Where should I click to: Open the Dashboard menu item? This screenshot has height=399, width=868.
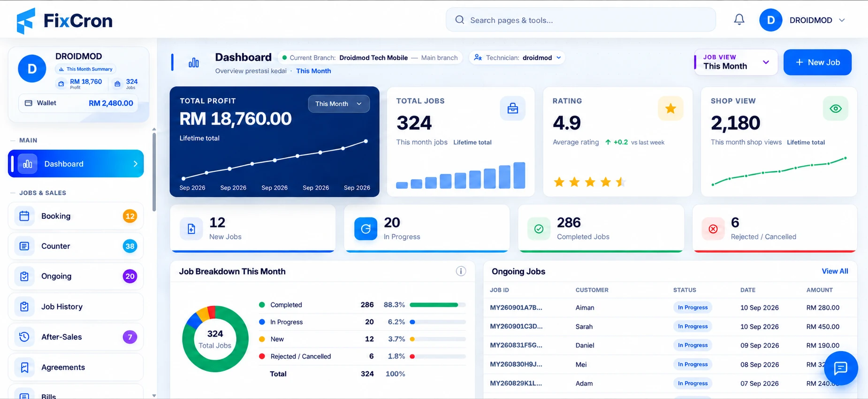tap(76, 164)
